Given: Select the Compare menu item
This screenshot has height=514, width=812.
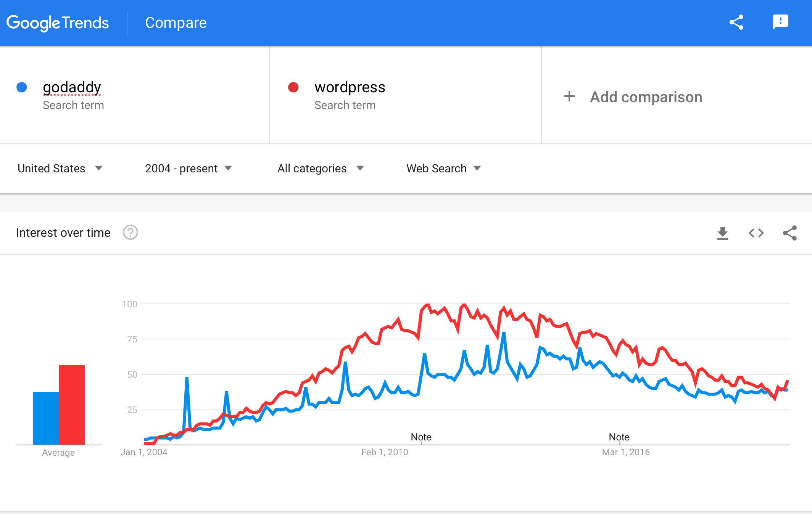Looking at the screenshot, I should point(176,22).
